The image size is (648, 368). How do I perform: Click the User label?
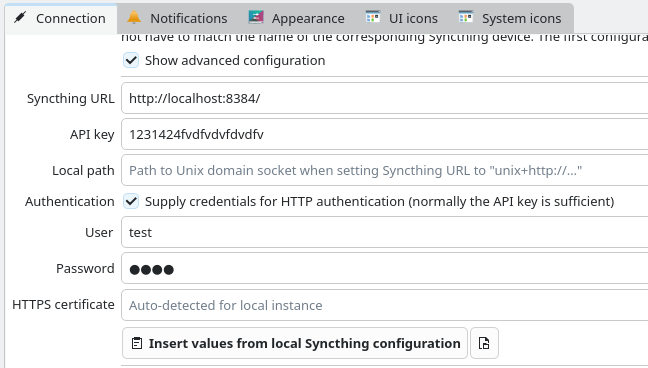pyautogui.click(x=99, y=232)
